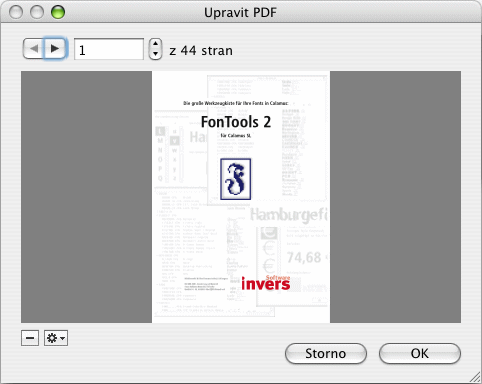Viewport: 482px width, 384px height.
Task: Click the Upravit PDF title bar
Action: click(x=240, y=13)
